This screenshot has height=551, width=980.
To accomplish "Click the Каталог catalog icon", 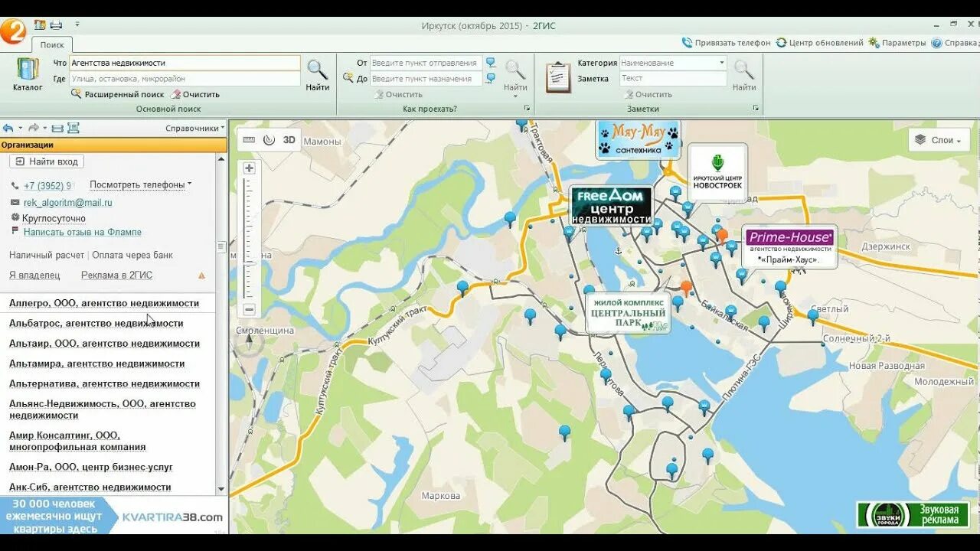I will pyautogui.click(x=28, y=75).
